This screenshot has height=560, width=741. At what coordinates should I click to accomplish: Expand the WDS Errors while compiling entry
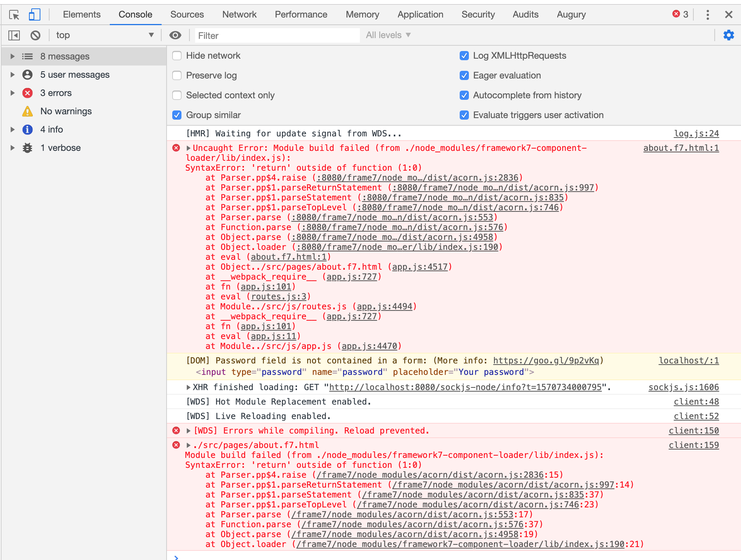click(x=188, y=430)
